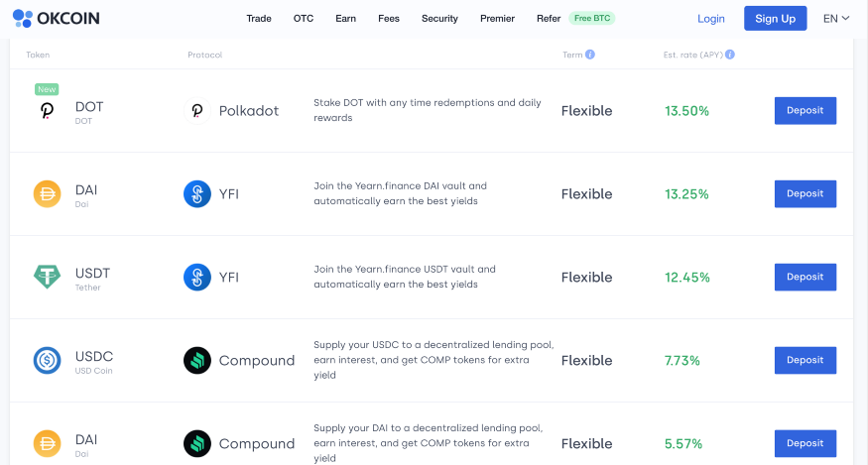Click YFI icon in USDT row
The height and width of the screenshot is (465, 868).
[x=197, y=277]
